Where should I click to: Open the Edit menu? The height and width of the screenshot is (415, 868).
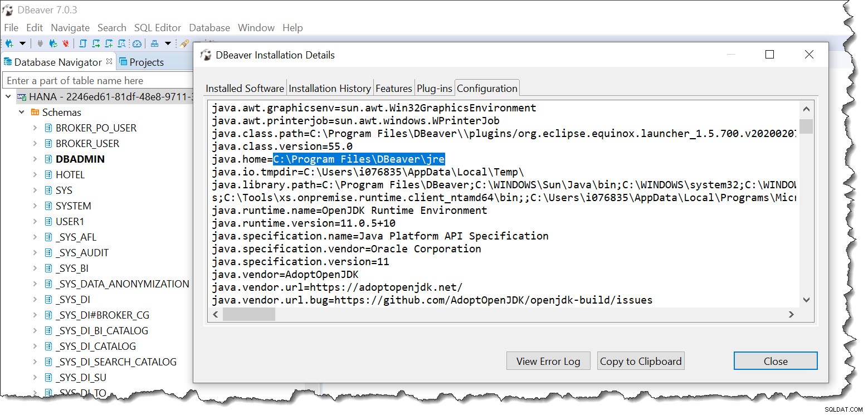coord(35,27)
